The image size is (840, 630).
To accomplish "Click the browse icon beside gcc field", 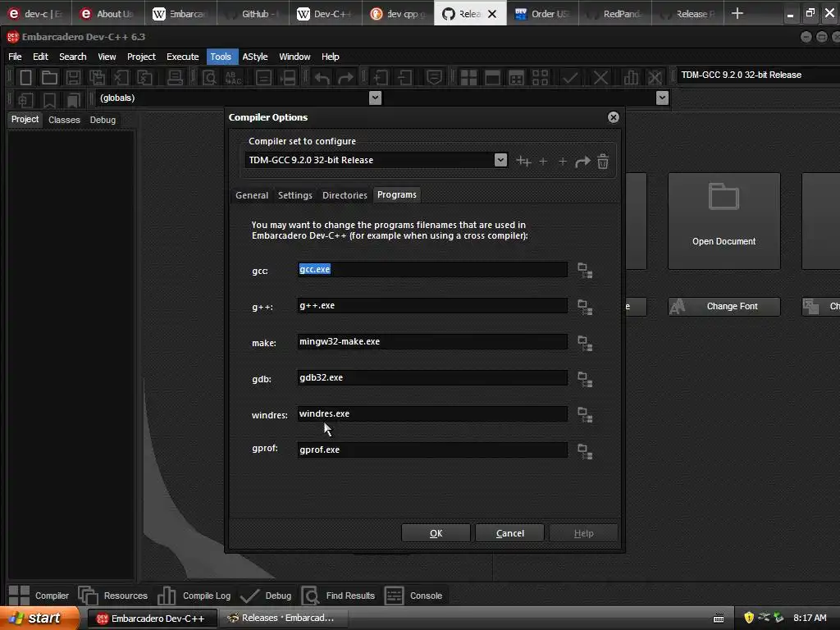I will [584, 271].
